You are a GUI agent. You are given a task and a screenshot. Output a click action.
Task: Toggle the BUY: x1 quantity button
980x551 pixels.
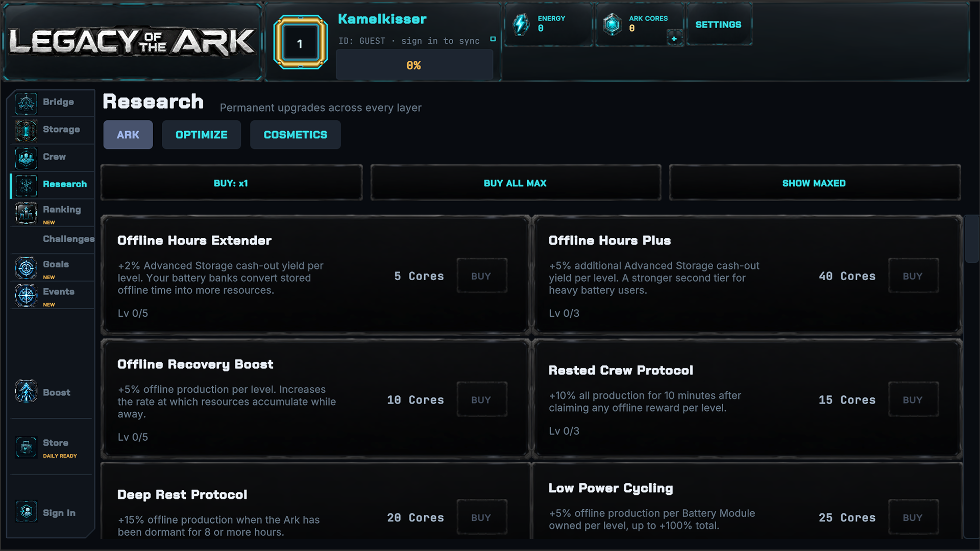tap(231, 183)
